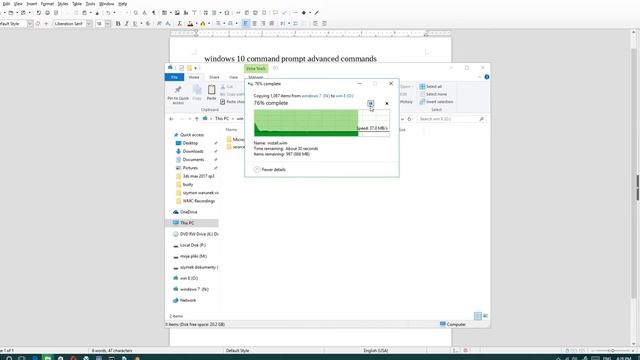
Task: Center text in Writer toolbar
Action: tap(254, 24)
